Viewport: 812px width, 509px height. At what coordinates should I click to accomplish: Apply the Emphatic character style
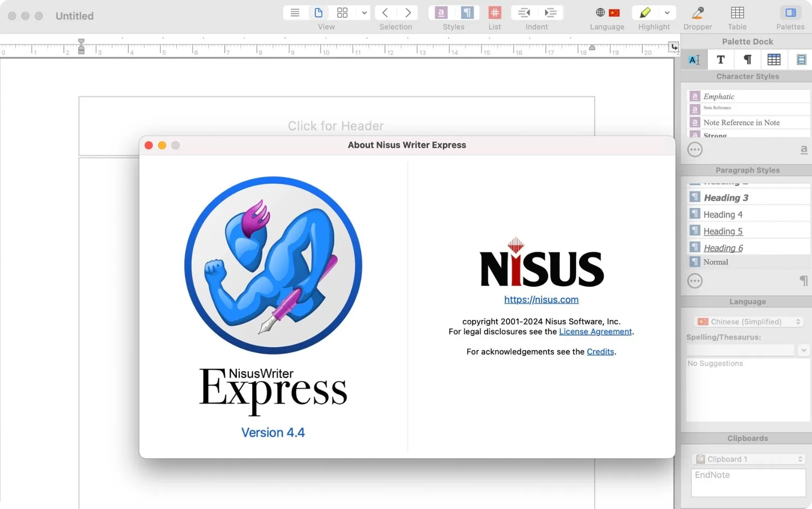pos(748,96)
